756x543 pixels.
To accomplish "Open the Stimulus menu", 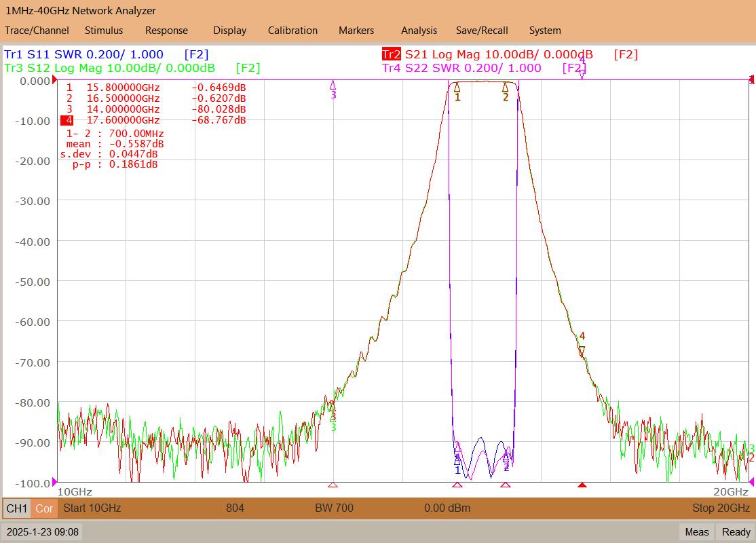I will point(104,31).
